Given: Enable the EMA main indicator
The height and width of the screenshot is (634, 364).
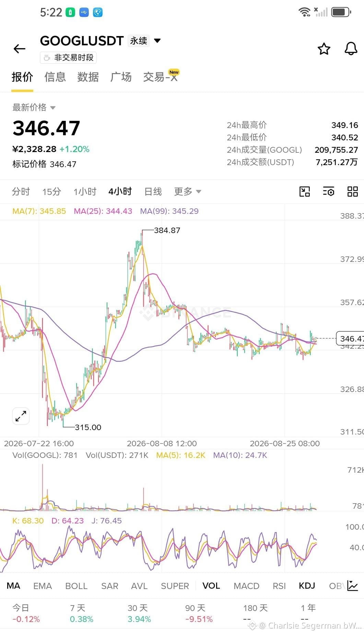Looking at the screenshot, I should coord(43,586).
